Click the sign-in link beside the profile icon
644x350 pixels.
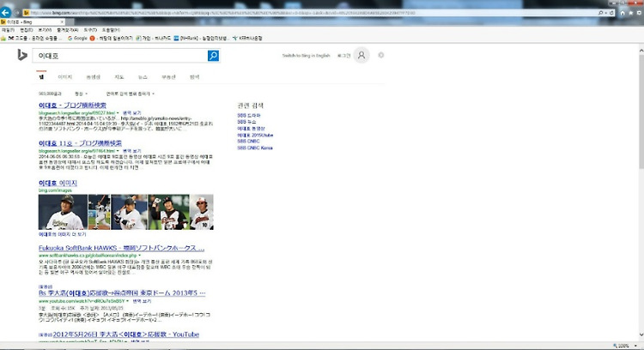[343, 56]
